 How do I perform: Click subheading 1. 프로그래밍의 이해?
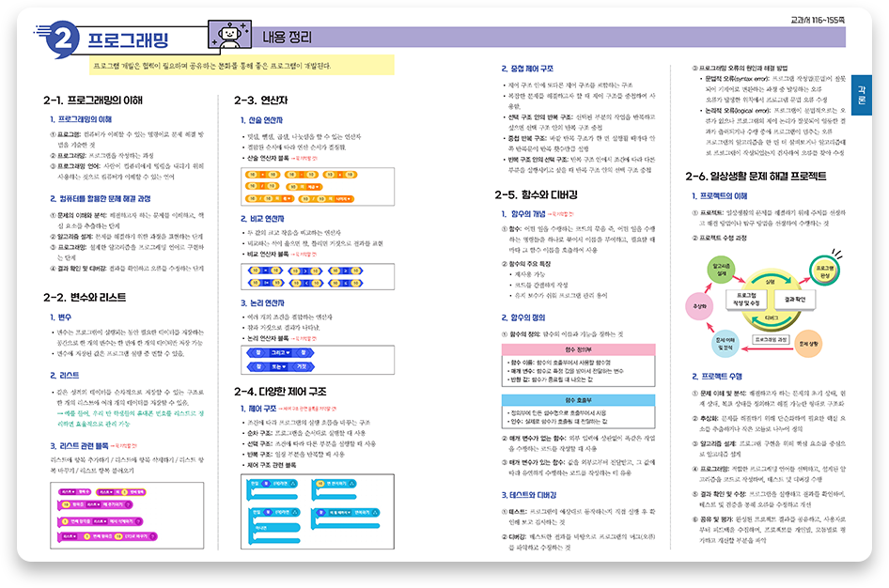pos(81,119)
